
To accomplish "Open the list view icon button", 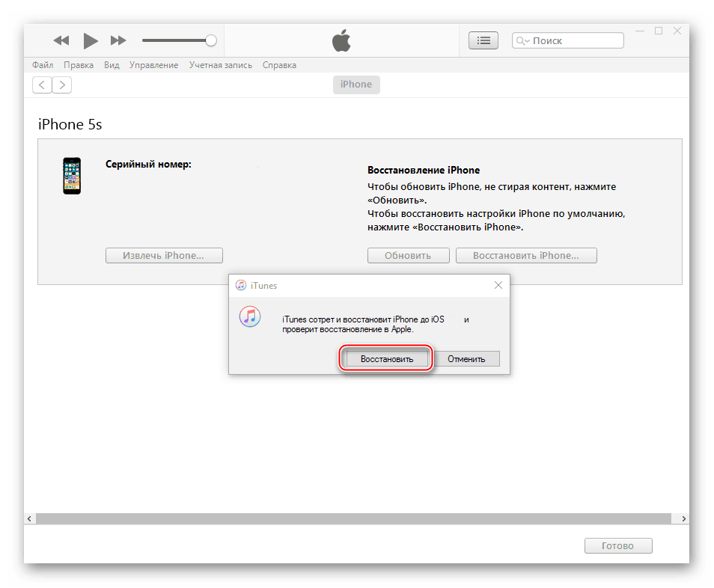I will [x=483, y=40].
